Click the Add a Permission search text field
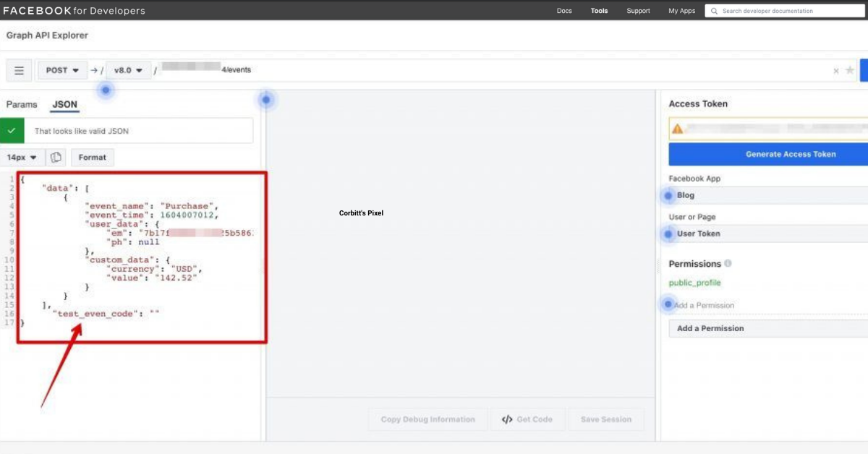 (x=768, y=305)
